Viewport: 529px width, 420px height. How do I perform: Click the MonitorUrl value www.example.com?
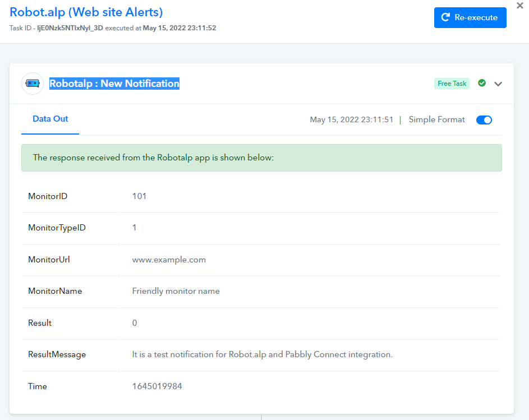coord(169,260)
